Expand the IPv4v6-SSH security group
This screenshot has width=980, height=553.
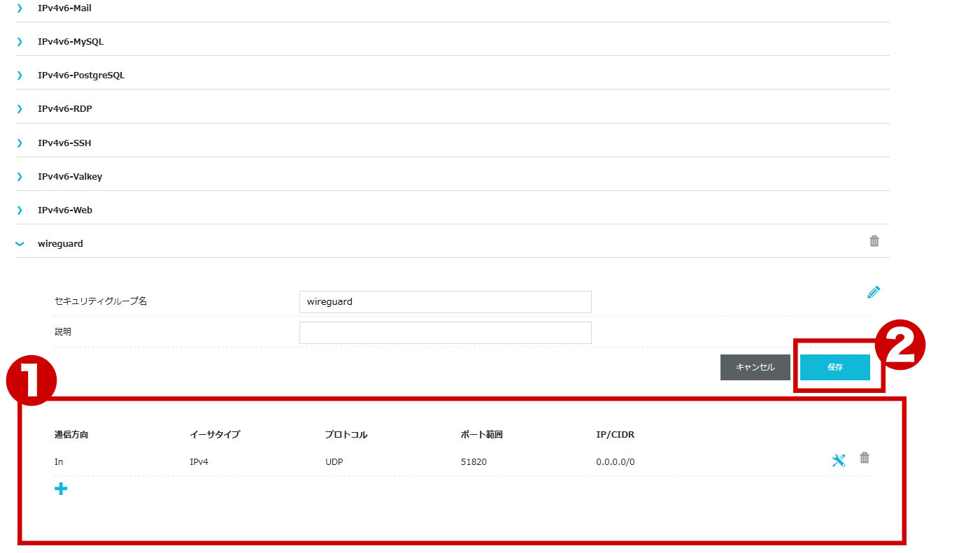pyautogui.click(x=20, y=143)
